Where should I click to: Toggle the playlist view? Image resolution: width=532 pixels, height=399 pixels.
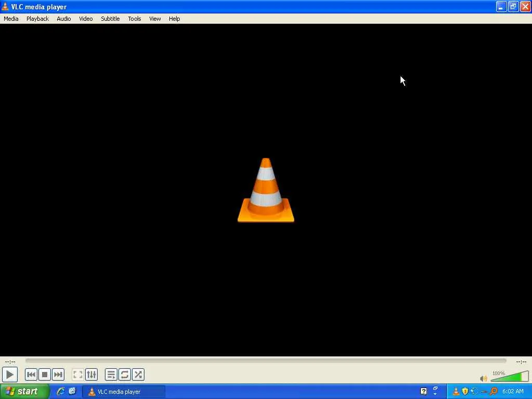(x=111, y=375)
